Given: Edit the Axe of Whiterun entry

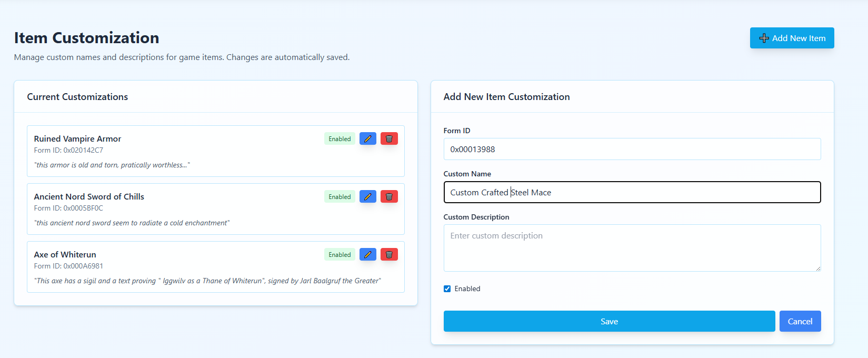Looking at the screenshot, I should 368,255.
